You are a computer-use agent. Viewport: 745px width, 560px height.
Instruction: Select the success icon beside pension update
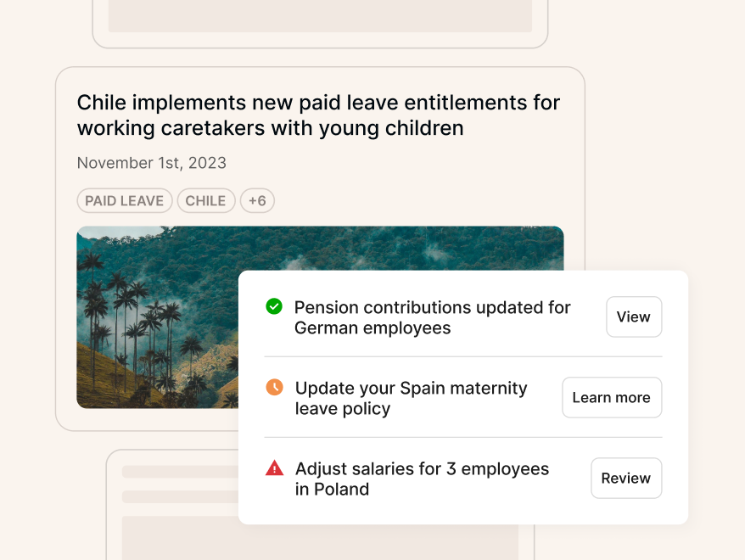point(273,306)
